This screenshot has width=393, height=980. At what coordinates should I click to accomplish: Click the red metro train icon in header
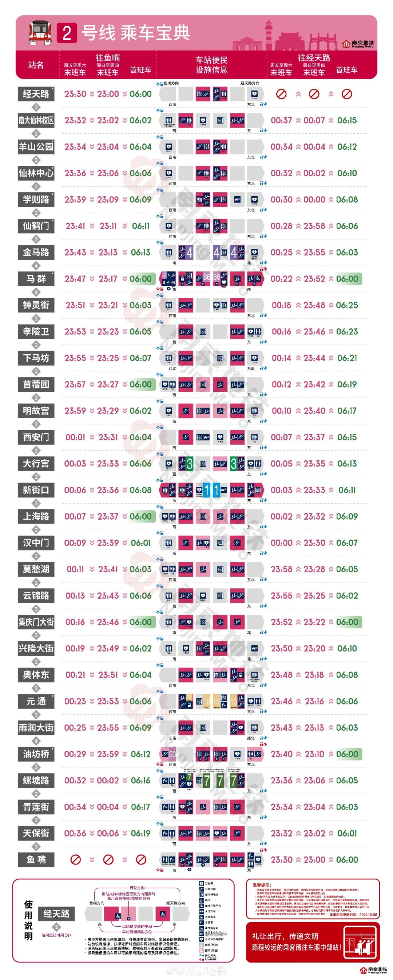point(40,33)
